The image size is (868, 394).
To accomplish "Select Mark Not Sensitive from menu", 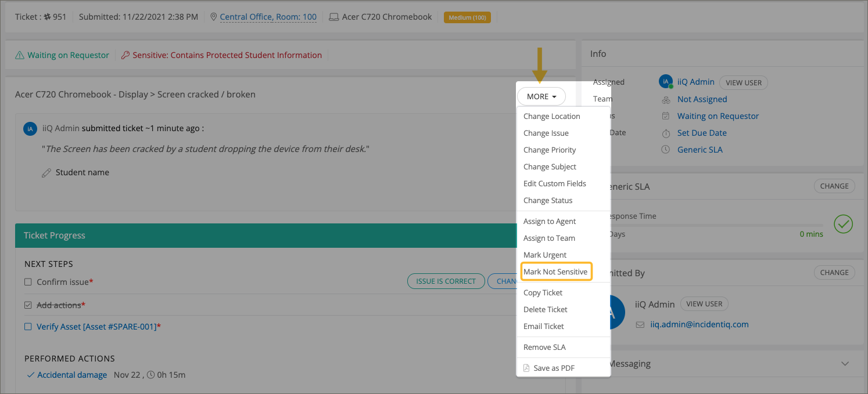I will [555, 272].
